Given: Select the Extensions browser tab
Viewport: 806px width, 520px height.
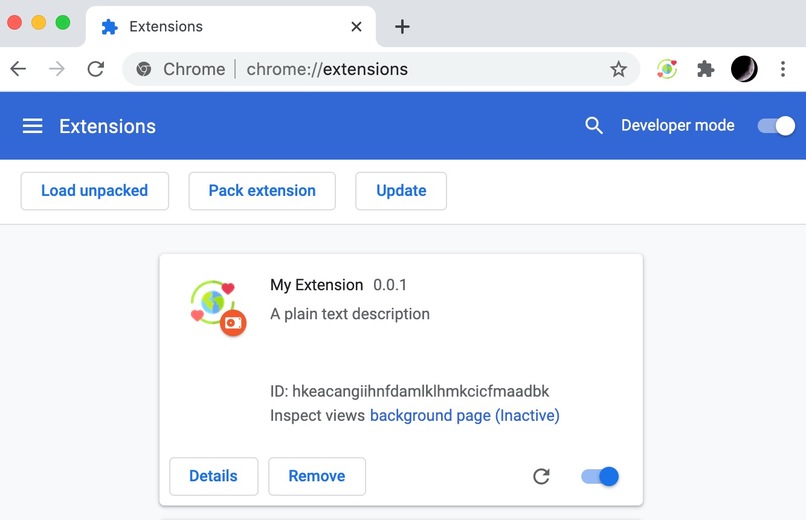Looking at the screenshot, I should [x=230, y=26].
